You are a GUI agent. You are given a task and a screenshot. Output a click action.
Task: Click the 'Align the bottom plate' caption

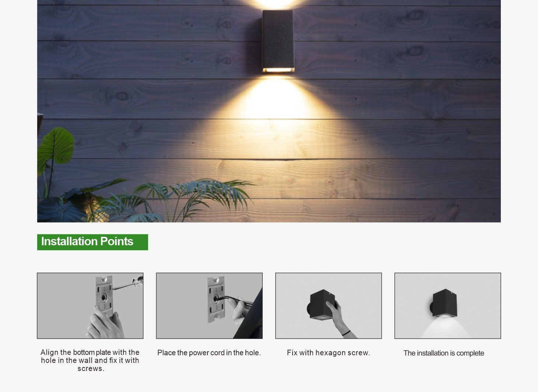click(x=90, y=360)
